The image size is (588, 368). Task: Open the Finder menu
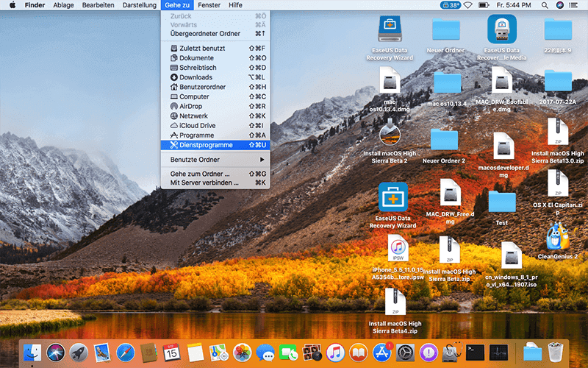point(35,5)
